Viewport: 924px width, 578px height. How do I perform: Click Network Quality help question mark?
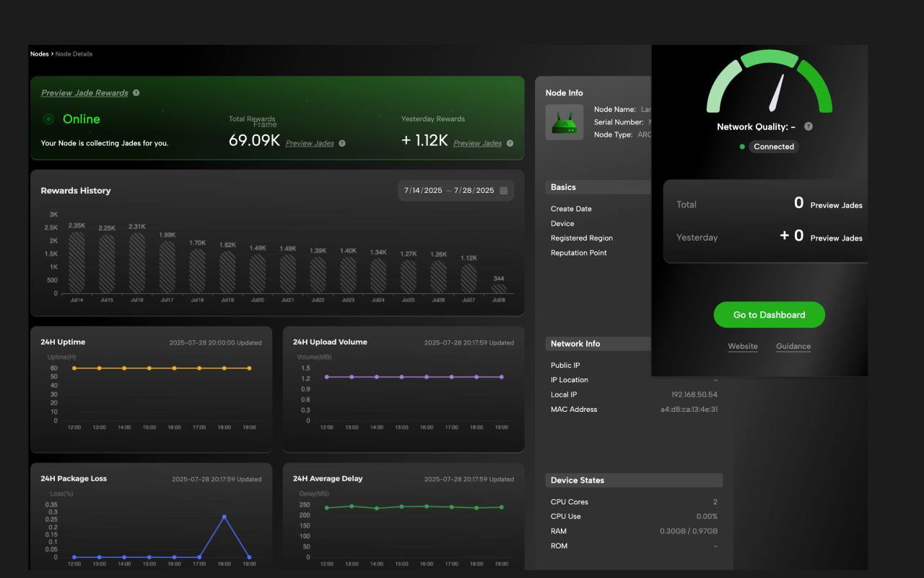pyautogui.click(x=808, y=126)
